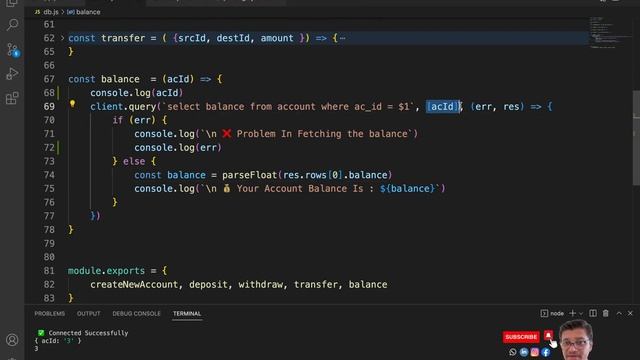Open the Search view in activity bar
640x360 pixels.
12,25
